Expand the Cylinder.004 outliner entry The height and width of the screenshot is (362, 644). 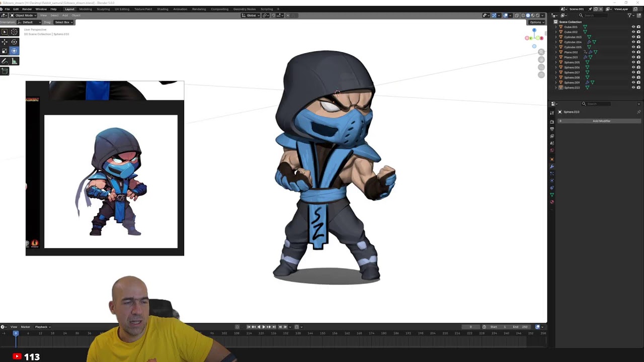tap(556, 42)
